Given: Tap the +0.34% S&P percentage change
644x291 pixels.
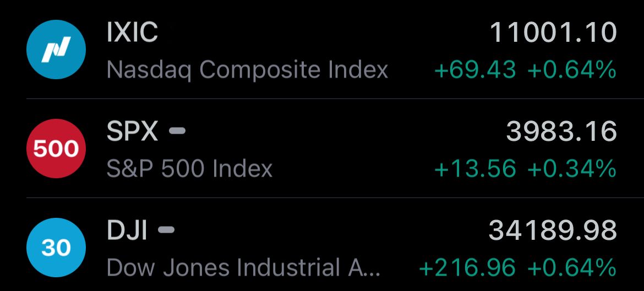Looking at the screenshot, I should click(572, 169).
